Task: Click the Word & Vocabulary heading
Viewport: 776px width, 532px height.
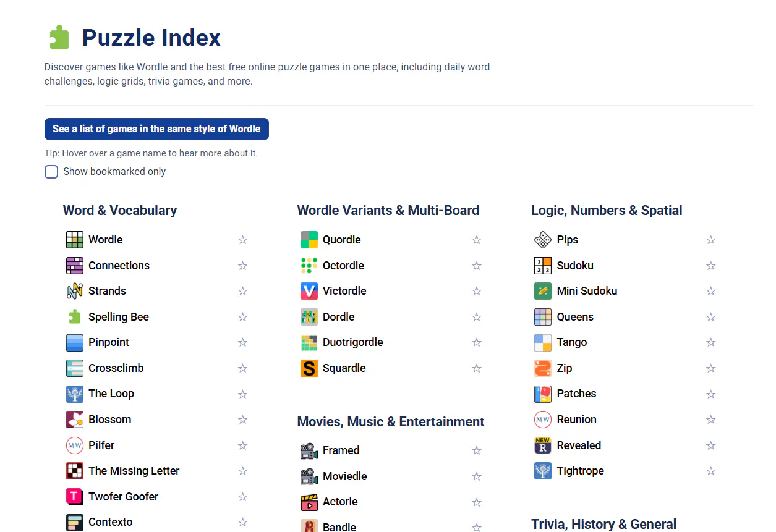Action: coord(120,211)
